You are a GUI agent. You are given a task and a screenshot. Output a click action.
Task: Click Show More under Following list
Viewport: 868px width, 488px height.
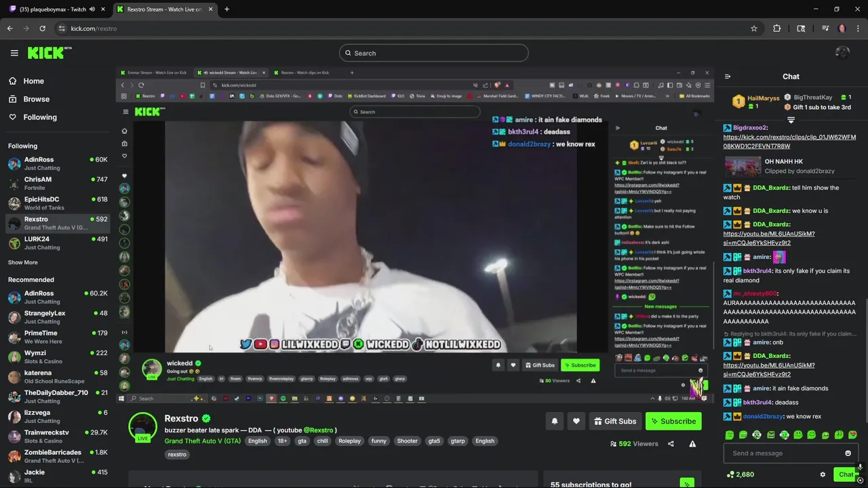(23, 262)
